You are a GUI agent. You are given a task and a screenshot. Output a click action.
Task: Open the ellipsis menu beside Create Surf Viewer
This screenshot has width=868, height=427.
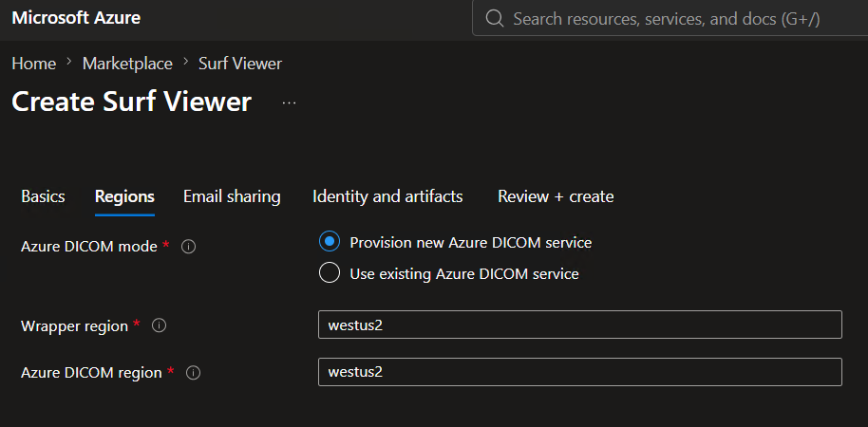[x=289, y=102]
